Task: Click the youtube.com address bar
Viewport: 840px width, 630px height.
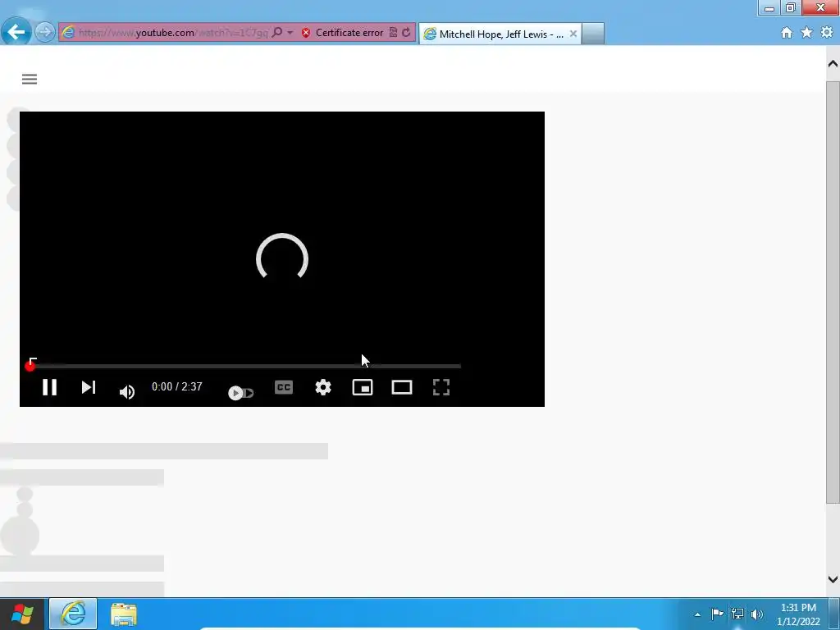Action: pos(172,33)
